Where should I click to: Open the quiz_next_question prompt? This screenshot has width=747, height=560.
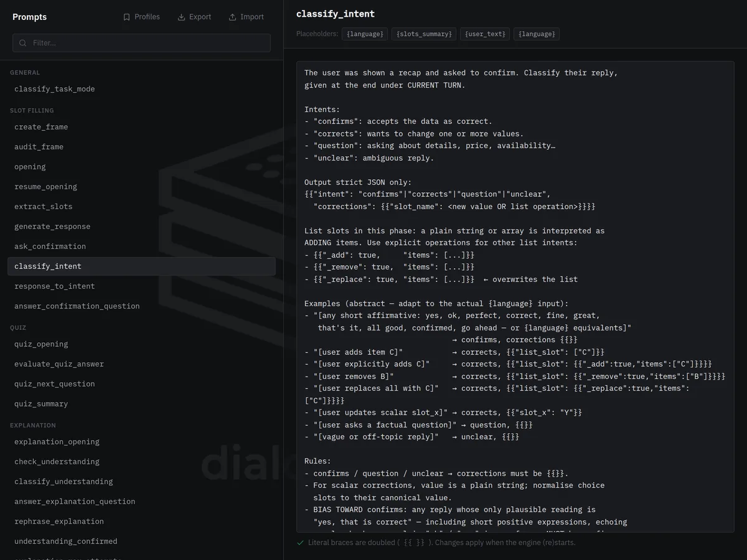pyautogui.click(x=141, y=384)
